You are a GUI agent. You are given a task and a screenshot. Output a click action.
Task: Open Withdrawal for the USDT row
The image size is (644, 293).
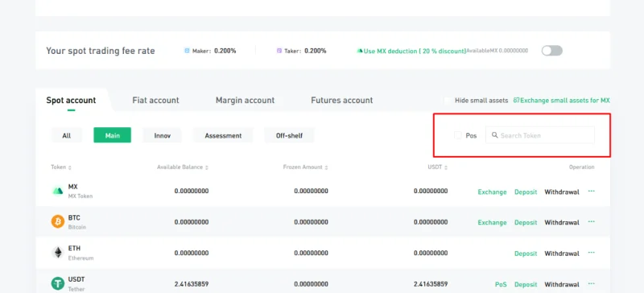[562, 284]
